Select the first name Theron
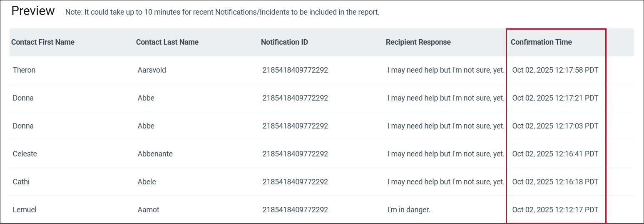644x224 pixels. click(x=24, y=70)
